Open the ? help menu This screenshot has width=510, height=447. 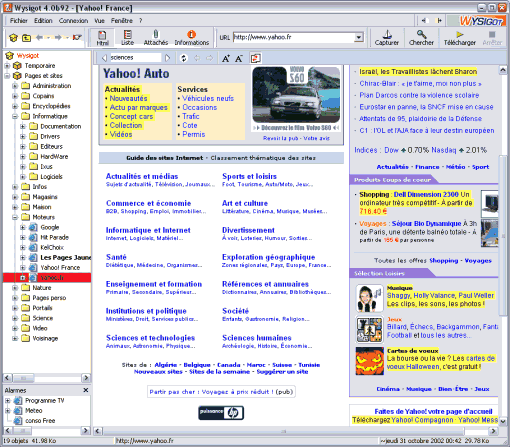pos(141,21)
